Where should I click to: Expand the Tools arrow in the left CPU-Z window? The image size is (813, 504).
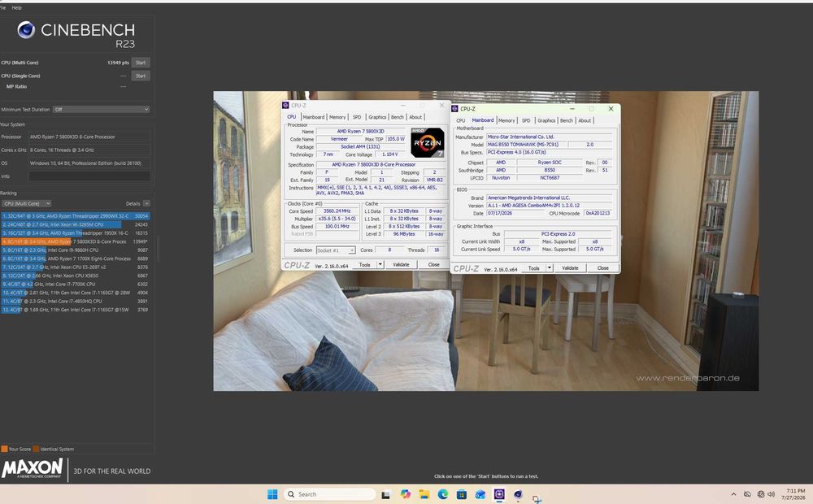click(x=380, y=264)
